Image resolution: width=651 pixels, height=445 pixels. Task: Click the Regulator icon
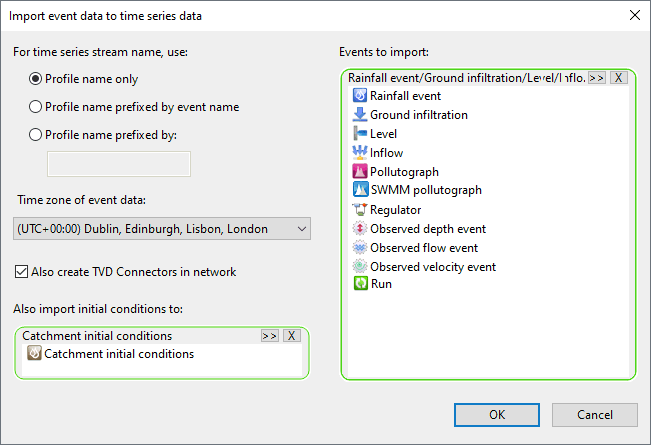360,210
